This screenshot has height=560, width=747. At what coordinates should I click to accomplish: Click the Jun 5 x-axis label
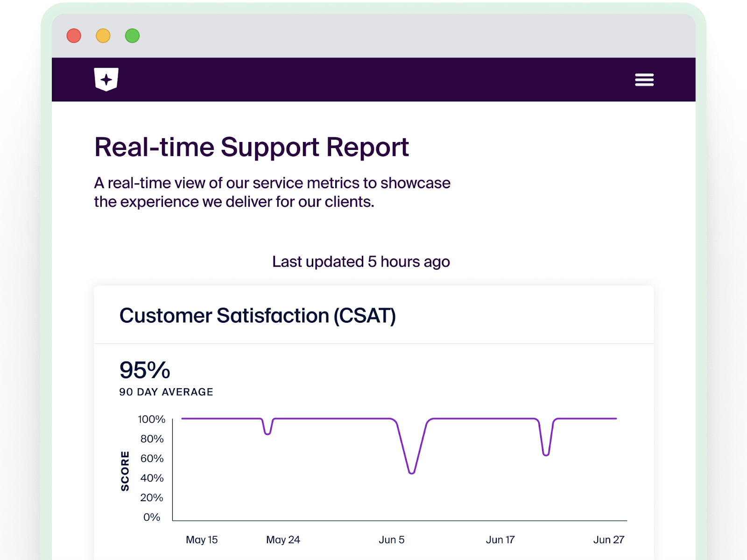392,540
